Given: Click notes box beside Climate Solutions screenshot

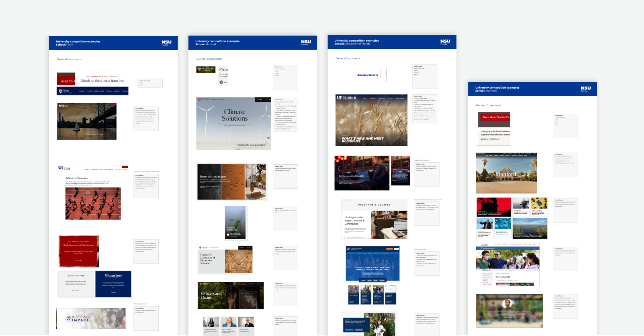Looking at the screenshot, I should tap(285, 115).
